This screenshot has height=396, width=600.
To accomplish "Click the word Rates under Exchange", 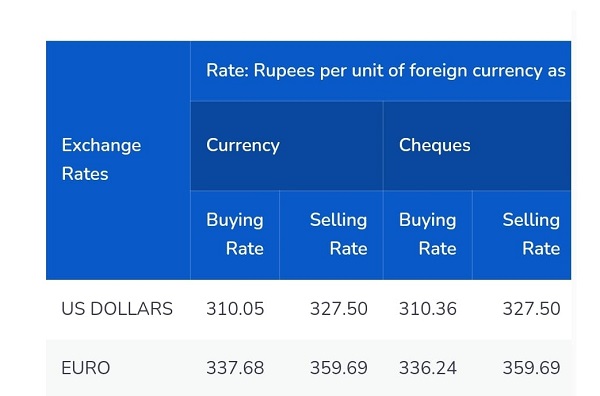I will (x=85, y=174).
